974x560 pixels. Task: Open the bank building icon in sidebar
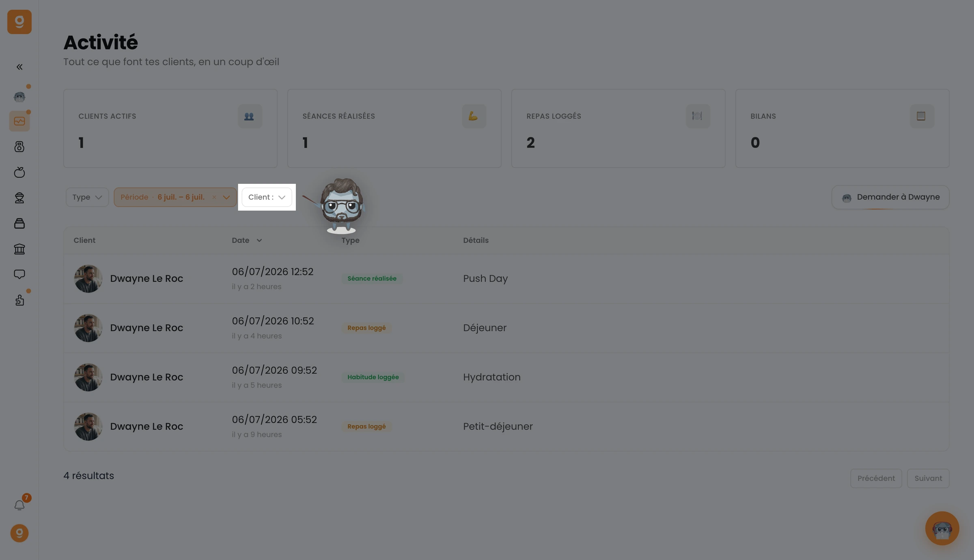[19, 249]
